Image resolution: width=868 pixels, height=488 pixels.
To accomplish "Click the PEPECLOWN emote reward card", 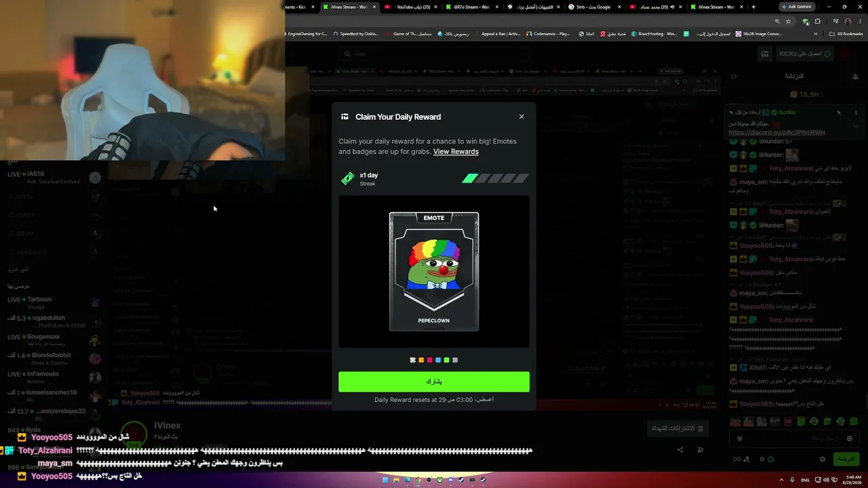I will 434,272.
